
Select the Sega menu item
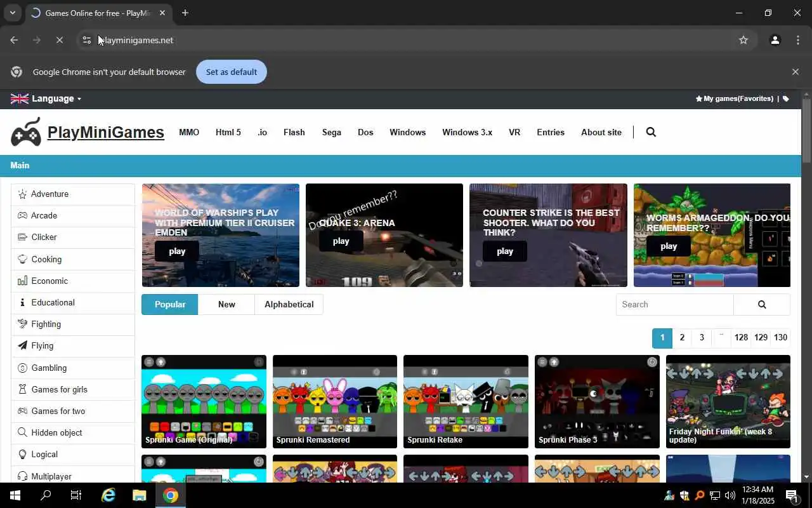point(332,132)
